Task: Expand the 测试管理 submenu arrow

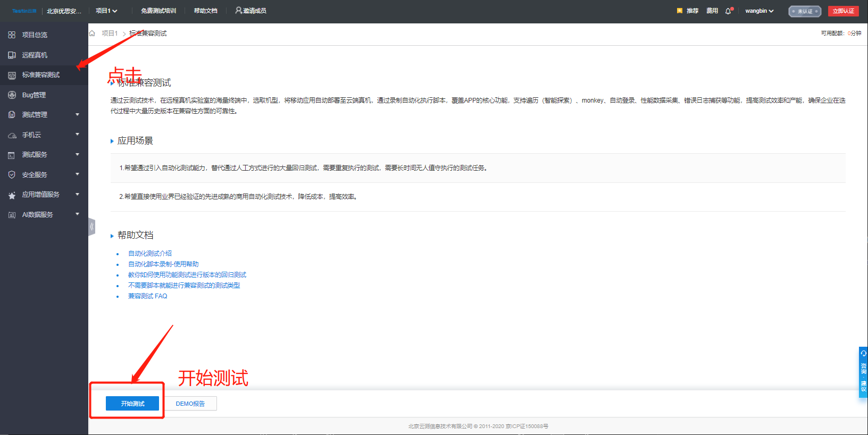Action: tap(77, 114)
